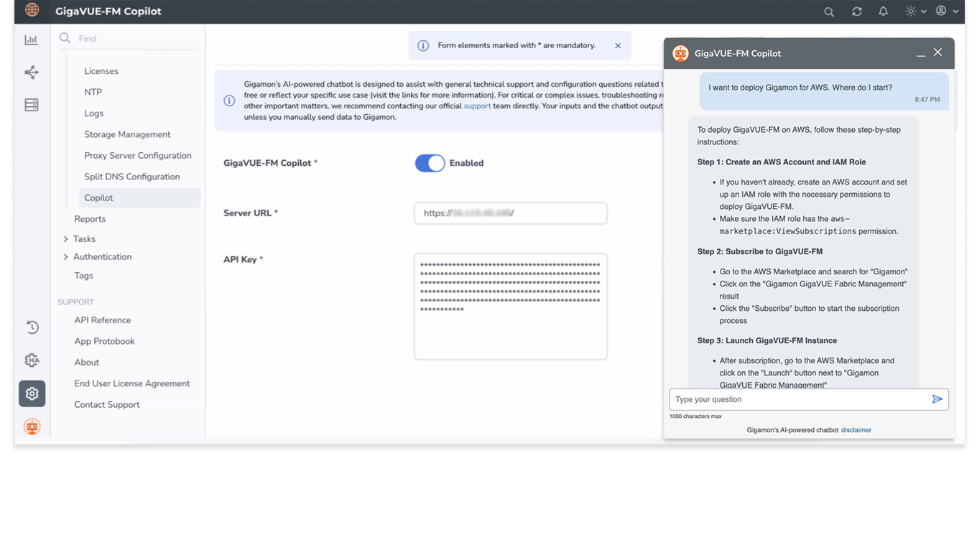
Task: Disable the GigaVUE-FM Copilot toggle
Action: [430, 163]
